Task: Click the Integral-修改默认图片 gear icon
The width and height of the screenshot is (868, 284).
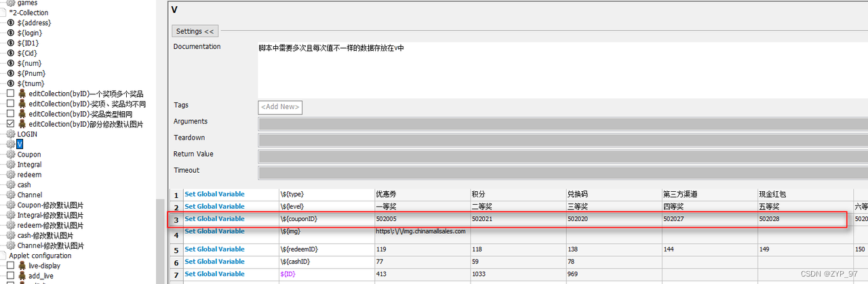Action: coord(11,216)
